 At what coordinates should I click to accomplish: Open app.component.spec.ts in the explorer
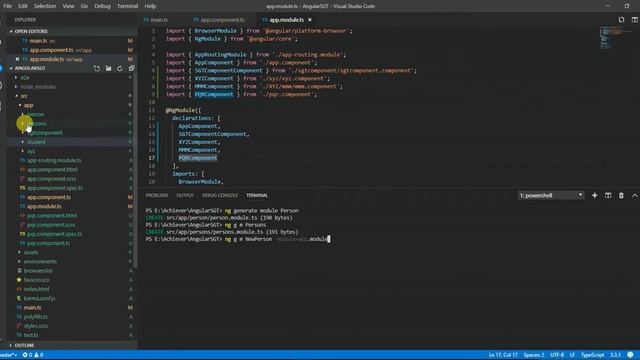pos(55,188)
